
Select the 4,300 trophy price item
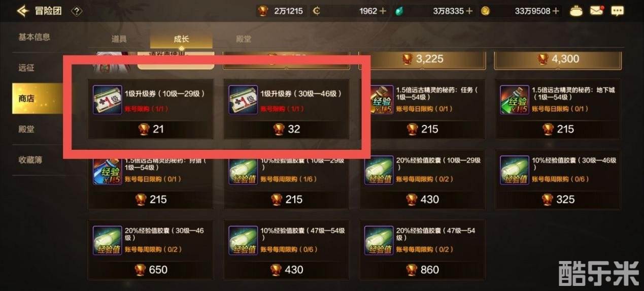pos(558,59)
